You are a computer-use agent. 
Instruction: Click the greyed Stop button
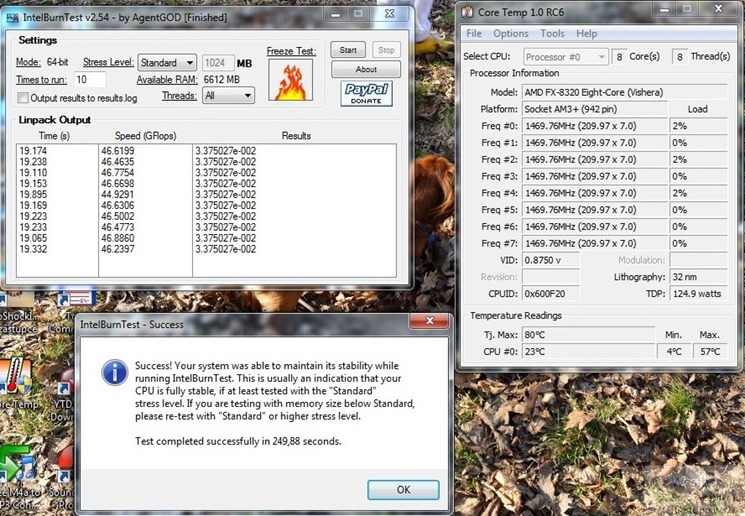(x=386, y=50)
